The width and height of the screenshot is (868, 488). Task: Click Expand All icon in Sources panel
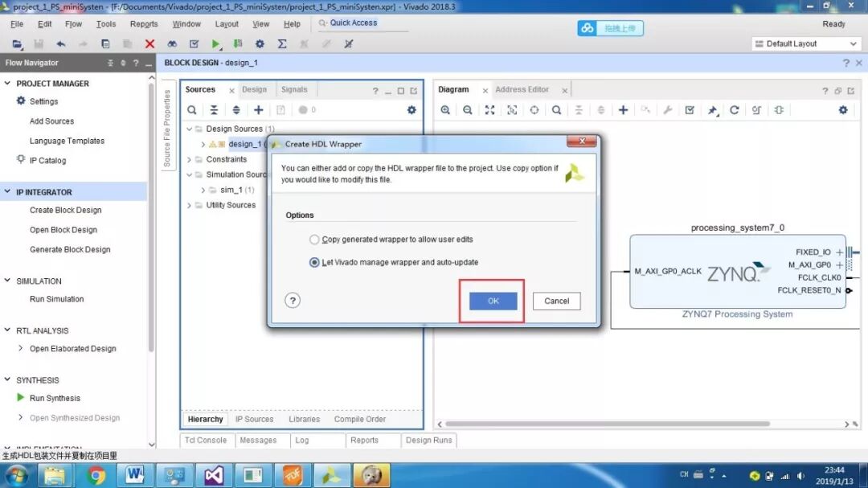[x=236, y=109]
